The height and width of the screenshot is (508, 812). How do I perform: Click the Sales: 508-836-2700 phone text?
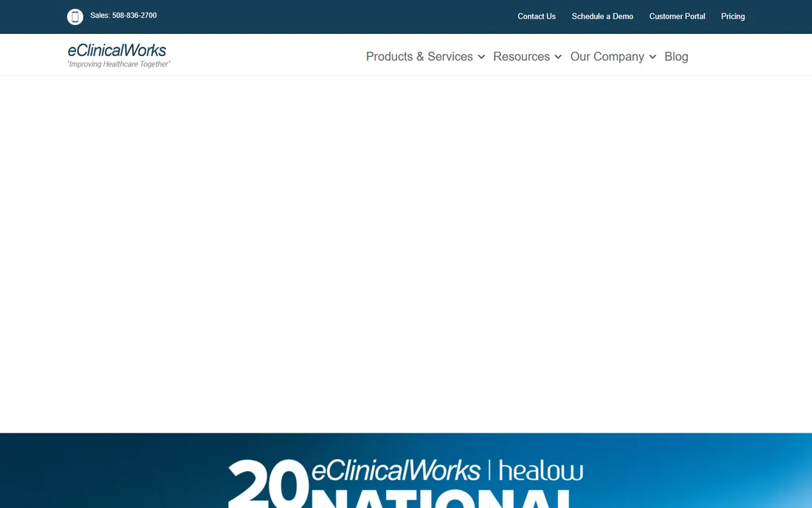pyautogui.click(x=123, y=16)
